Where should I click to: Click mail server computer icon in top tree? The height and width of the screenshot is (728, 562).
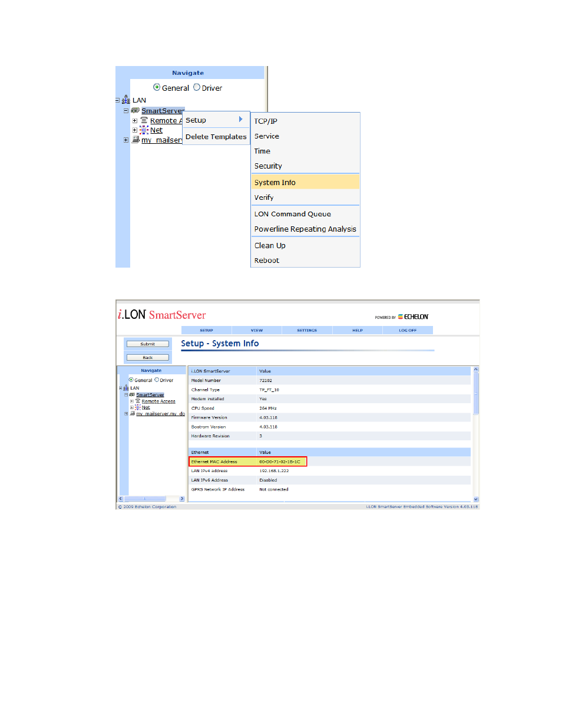coord(135,140)
